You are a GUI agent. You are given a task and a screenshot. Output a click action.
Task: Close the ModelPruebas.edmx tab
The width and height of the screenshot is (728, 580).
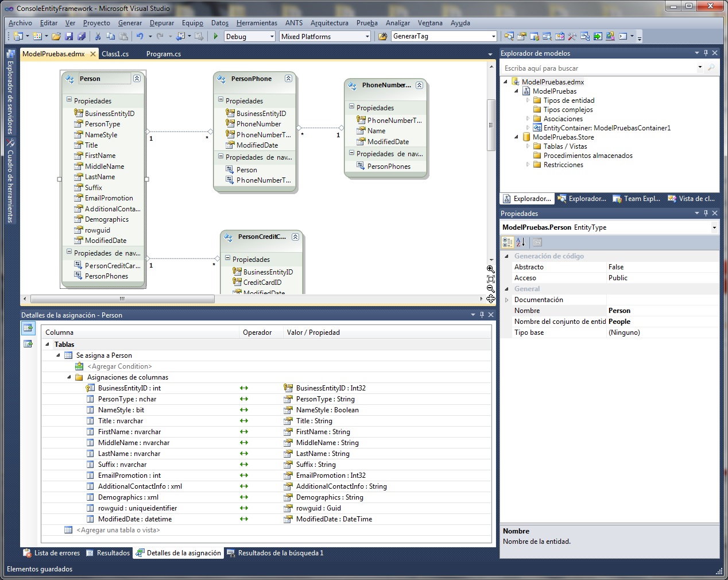point(93,54)
